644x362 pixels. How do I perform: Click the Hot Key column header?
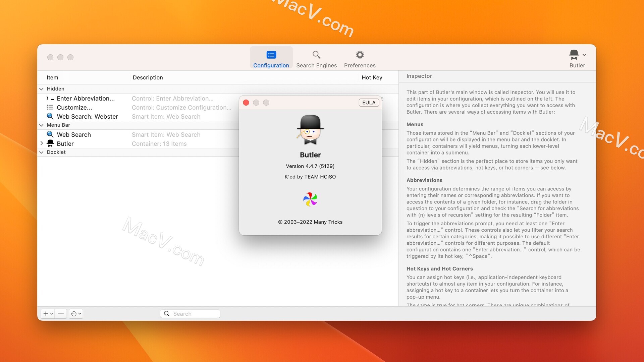click(372, 77)
